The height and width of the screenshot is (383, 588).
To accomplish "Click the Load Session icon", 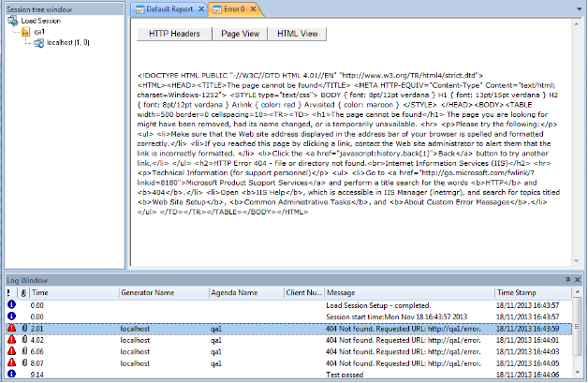I will tap(13, 21).
